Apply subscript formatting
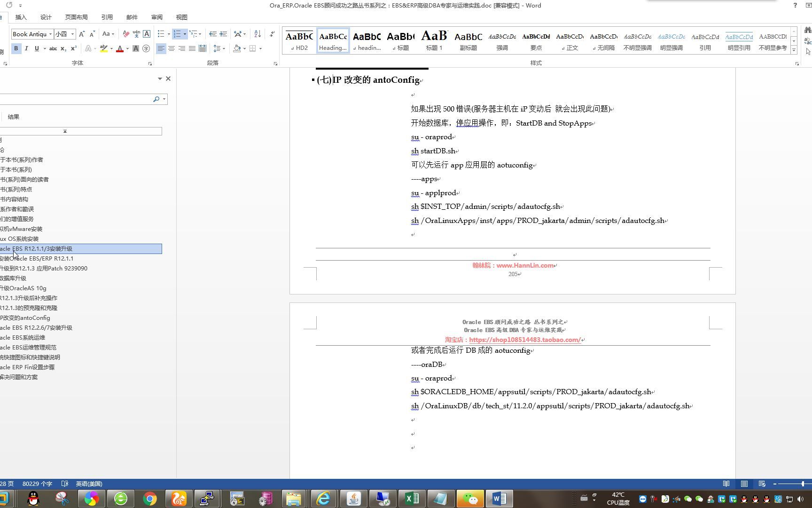This screenshot has width=812, height=508. (x=63, y=48)
